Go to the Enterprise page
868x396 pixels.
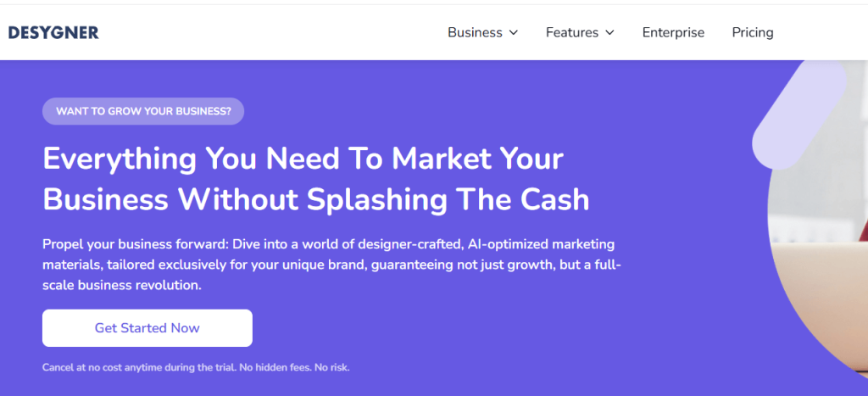click(x=673, y=32)
